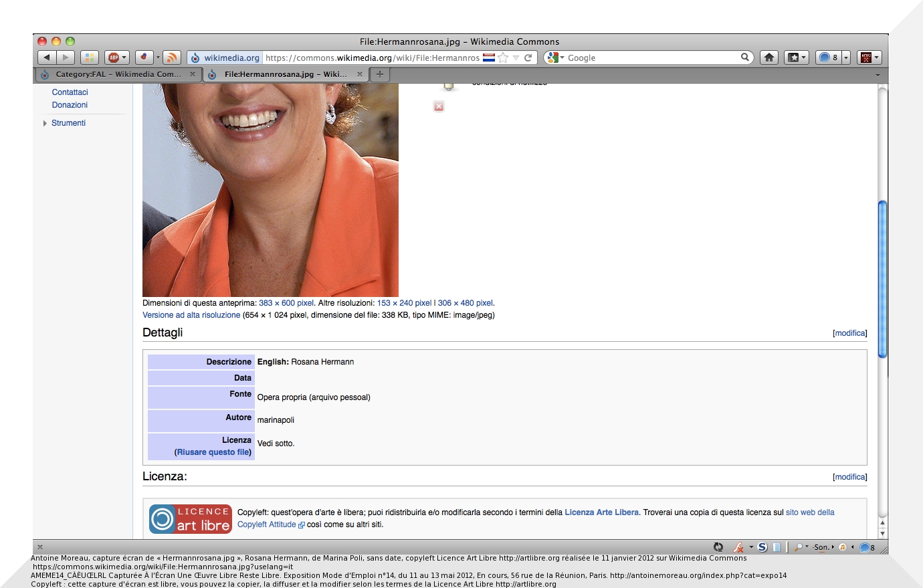Click the Flash block icon in status bar
Image resolution: width=923 pixels, height=588 pixels.
[738, 547]
